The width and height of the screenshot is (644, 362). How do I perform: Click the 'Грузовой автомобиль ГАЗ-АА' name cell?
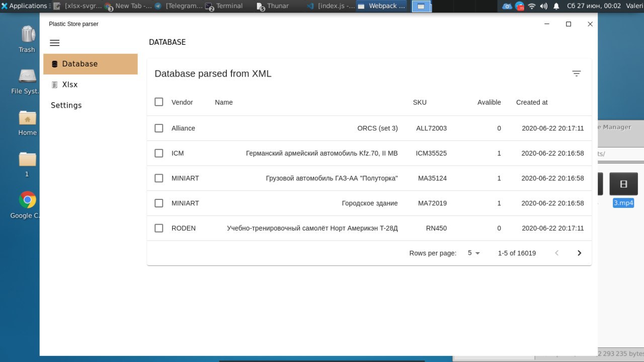coord(332,178)
